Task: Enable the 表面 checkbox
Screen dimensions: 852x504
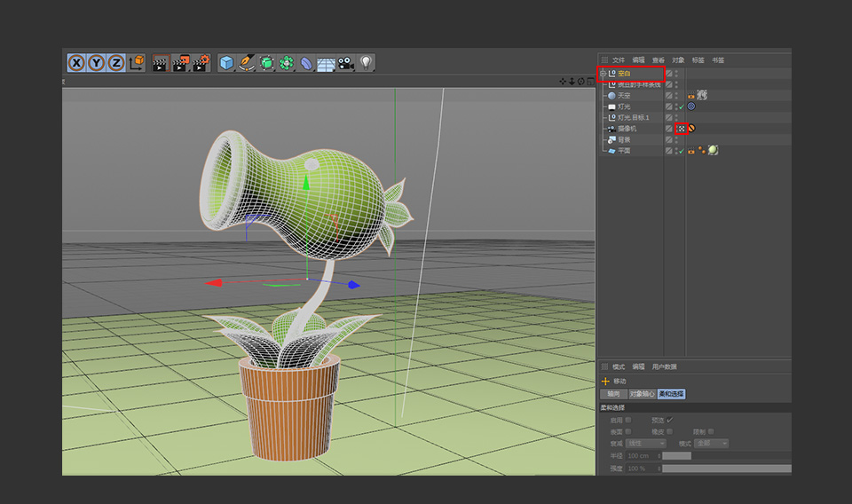Action: (x=628, y=432)
